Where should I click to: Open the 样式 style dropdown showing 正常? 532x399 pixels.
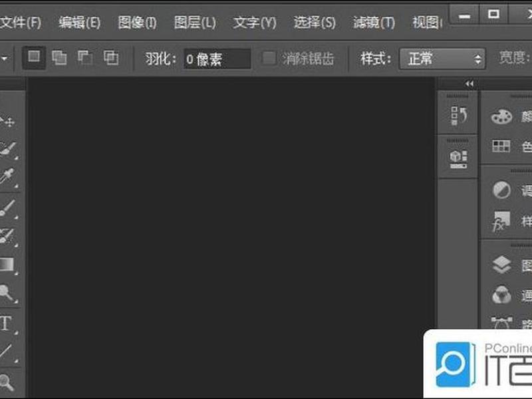click(442, 59)
